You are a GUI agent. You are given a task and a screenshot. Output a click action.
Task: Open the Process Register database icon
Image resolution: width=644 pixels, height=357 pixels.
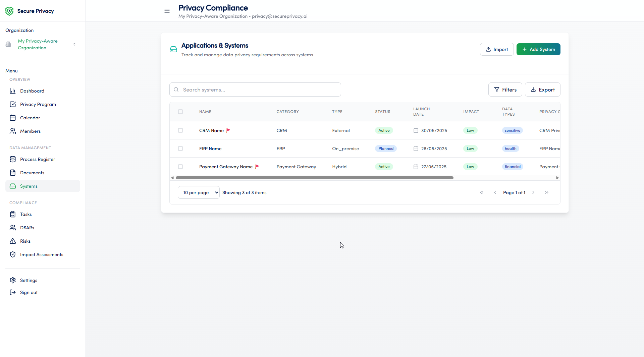(13, 159)
